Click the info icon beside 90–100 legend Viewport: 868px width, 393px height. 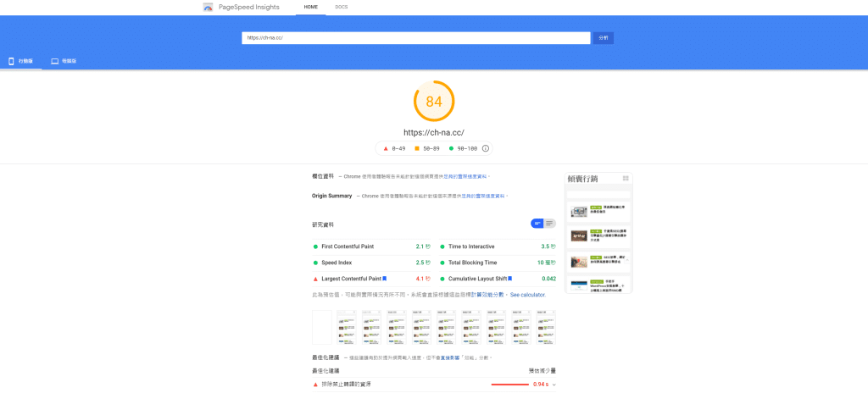(486, 148)
